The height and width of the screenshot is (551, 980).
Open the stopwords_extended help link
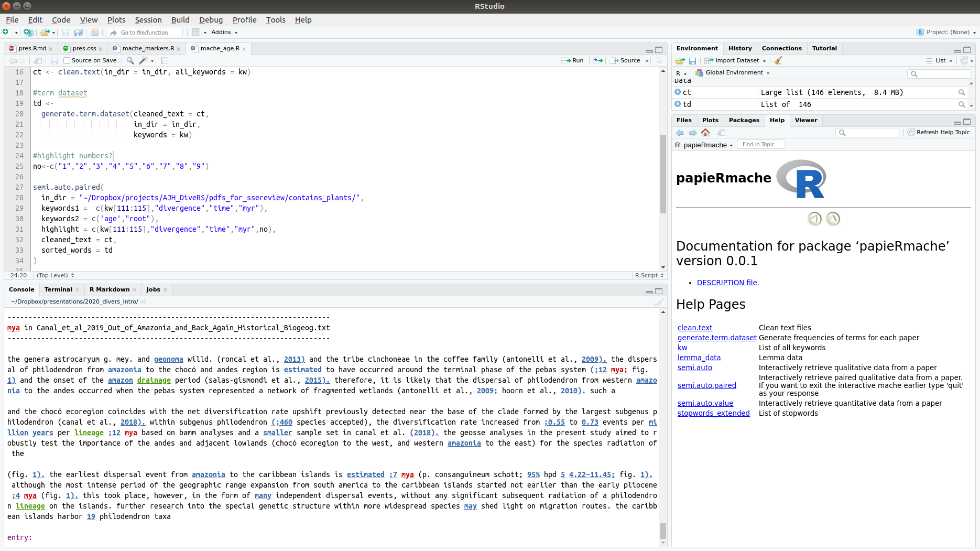coord(714,414)
